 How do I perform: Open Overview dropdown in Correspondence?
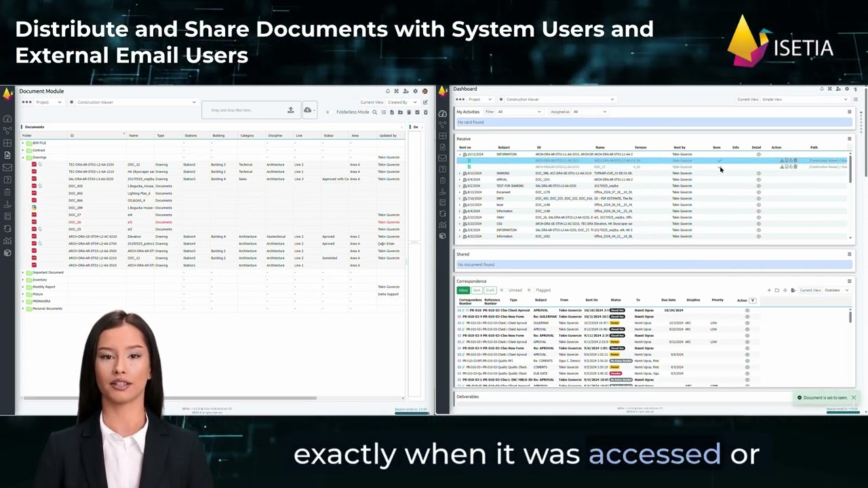(x=837, y=290)
